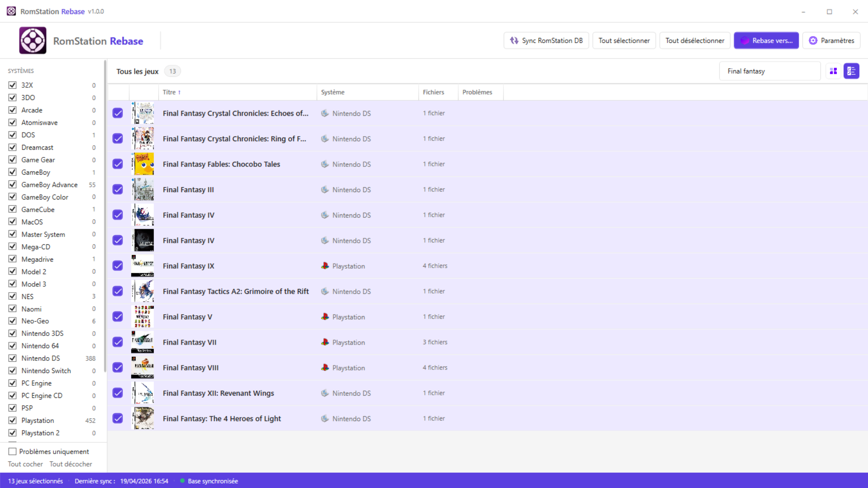This screenshot has height=488, width=868.
Task: Click the Tout décocher link
Action: pyautogui.click(x=71, y=464)
